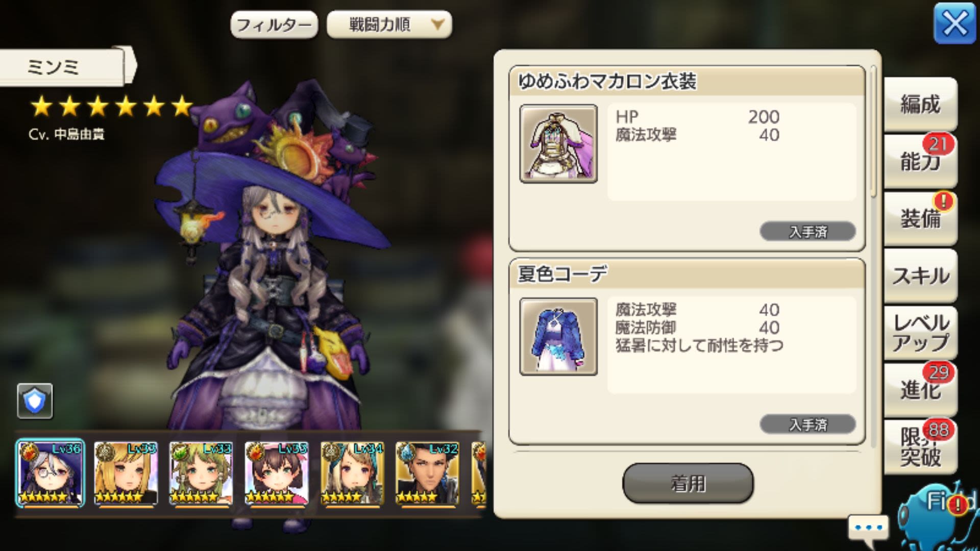The height and width of the screenshot is (551, 980).
Task: Open the フィルター filter options
Action: pyautogui.click(x=274, y=24)
